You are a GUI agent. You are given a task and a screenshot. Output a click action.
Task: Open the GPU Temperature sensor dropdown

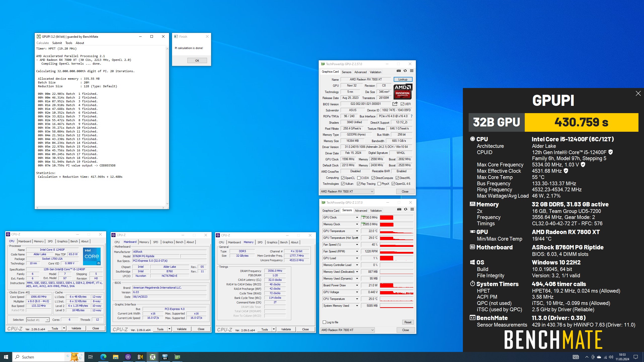pos(357,231)
